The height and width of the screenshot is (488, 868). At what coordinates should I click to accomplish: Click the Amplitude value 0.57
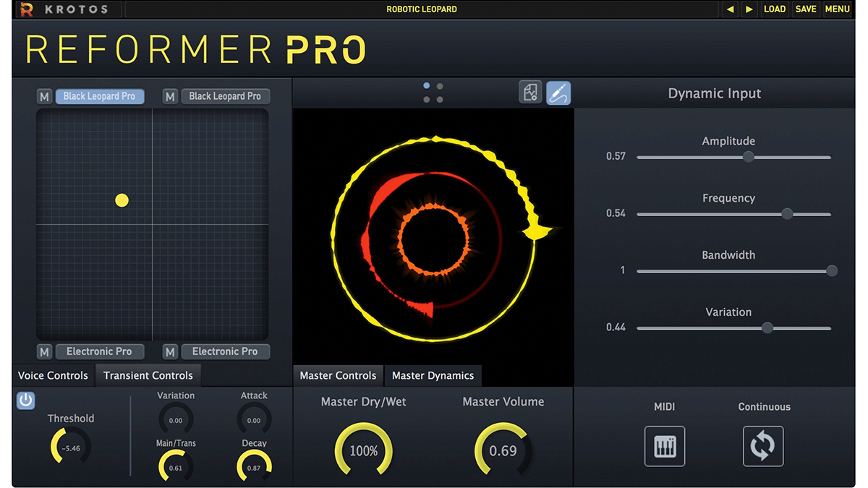(616, 156)
